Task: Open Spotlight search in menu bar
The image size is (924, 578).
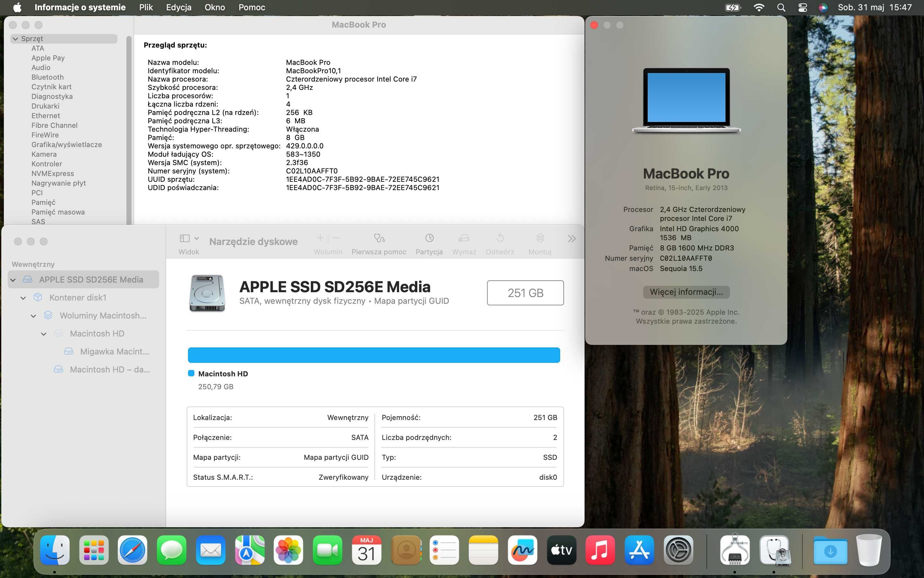Action: coord(781,7)
